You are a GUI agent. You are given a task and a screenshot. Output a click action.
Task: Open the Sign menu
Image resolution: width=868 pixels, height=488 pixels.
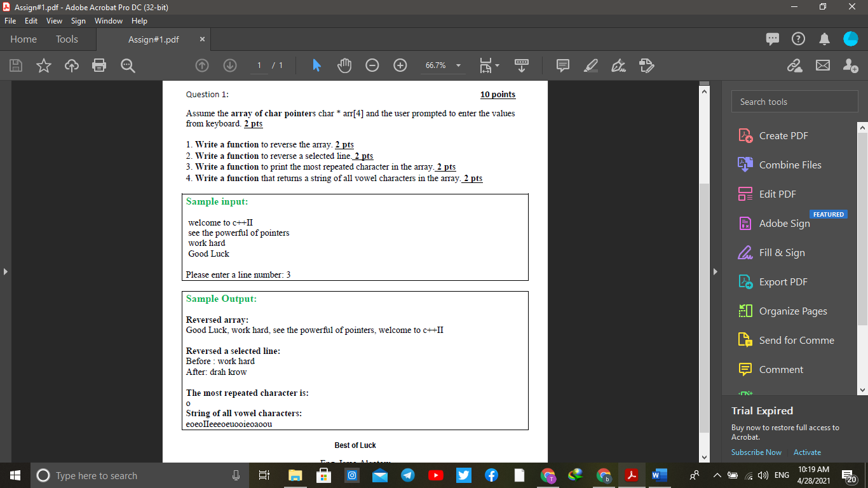(78, 21)
